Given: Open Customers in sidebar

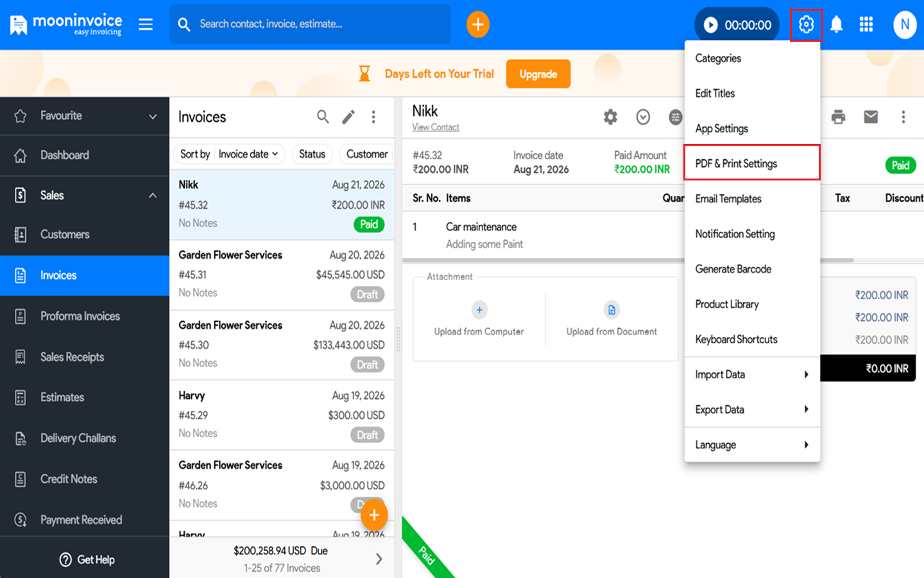Looking at the screenshot, I should (85, 234).
